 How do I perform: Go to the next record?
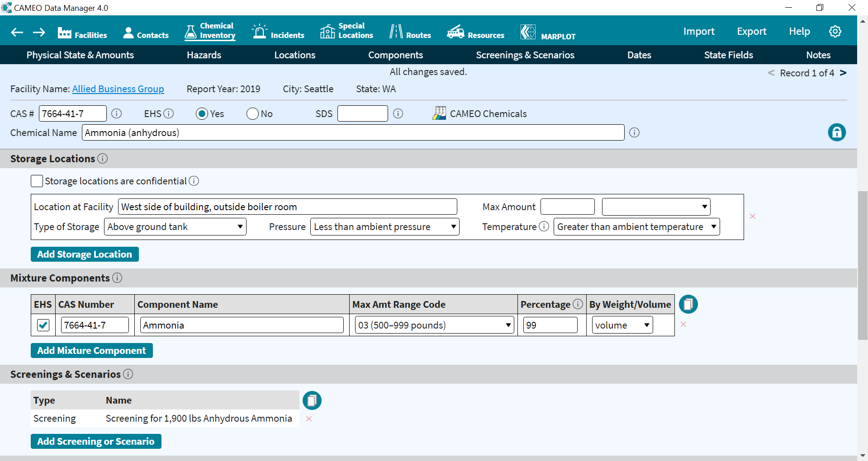[843, 73]
